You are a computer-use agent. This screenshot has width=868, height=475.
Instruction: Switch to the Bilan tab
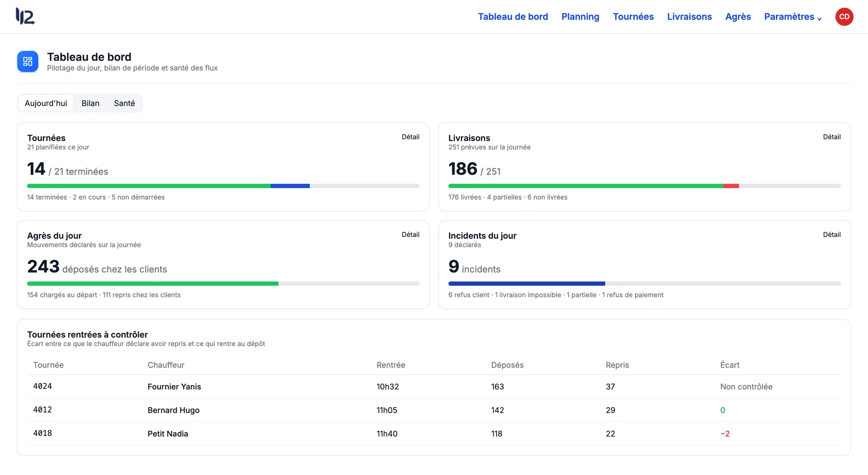point(90,103)
